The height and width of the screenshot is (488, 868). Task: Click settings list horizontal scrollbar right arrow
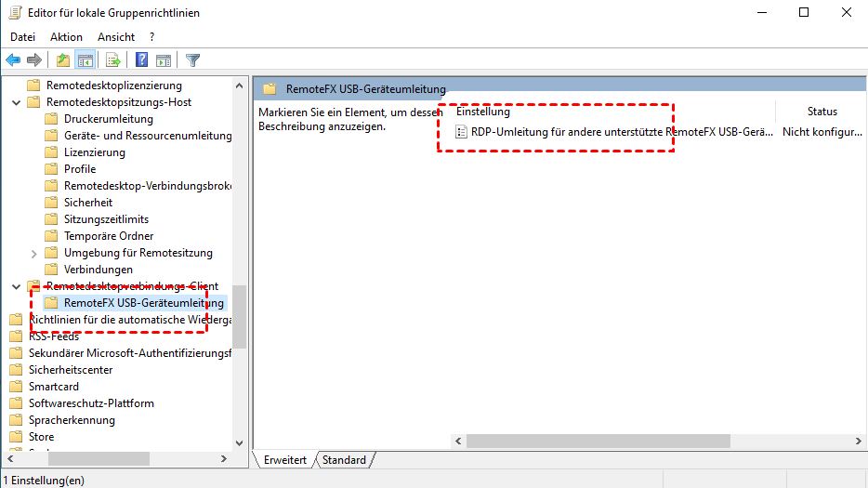858,441
